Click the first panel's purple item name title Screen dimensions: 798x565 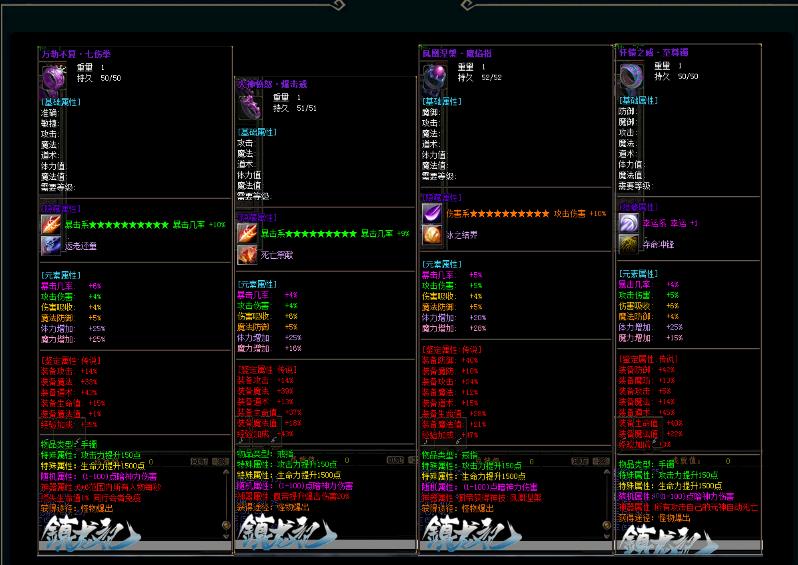pos(76,53)
